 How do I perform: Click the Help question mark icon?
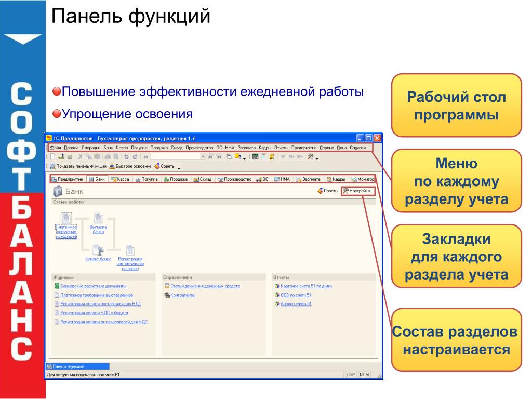tap(238, 157)
